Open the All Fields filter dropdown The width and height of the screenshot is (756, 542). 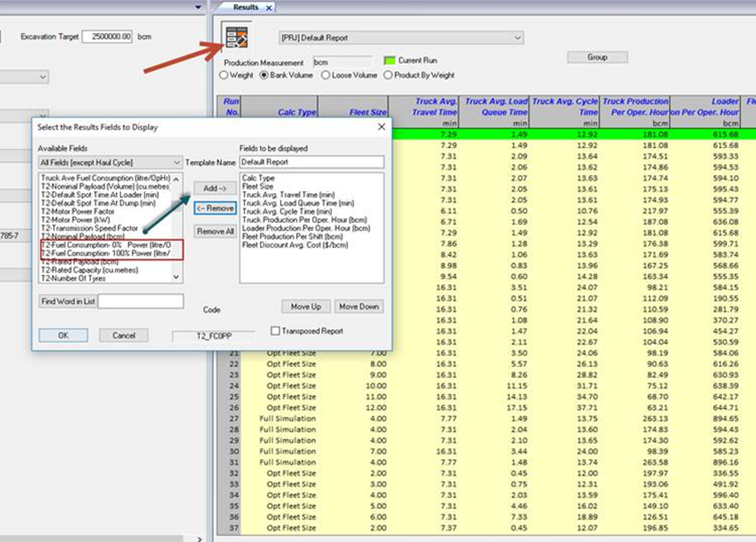[110, 162]
